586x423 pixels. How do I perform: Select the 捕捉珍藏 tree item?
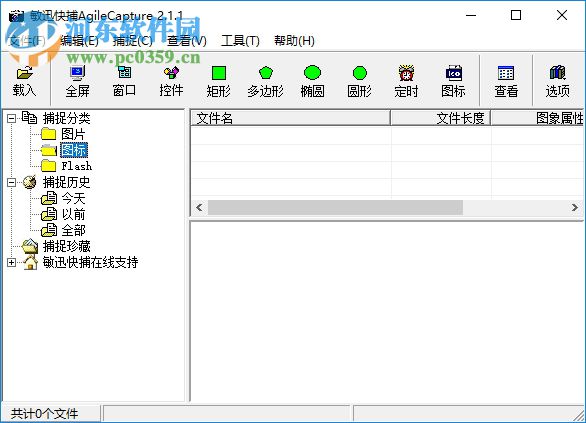point(67,246)
